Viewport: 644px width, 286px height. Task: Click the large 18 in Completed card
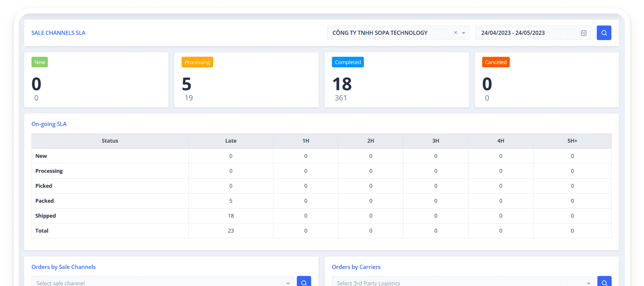(342, 84)
